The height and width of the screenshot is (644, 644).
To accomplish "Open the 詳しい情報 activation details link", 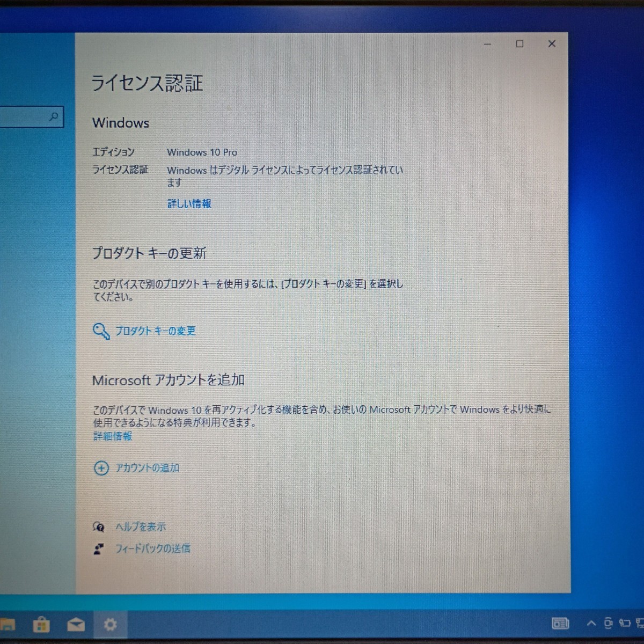I will point(189,203).
